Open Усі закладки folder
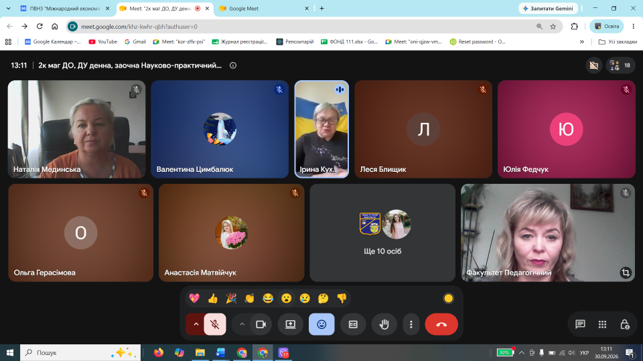The image size is (643, 361). coord(618,41)
